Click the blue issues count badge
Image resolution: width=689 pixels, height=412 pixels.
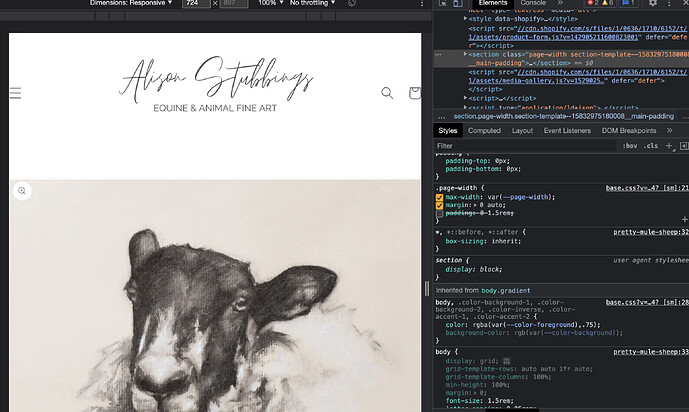pyautogui.click(x=628, y=3)
